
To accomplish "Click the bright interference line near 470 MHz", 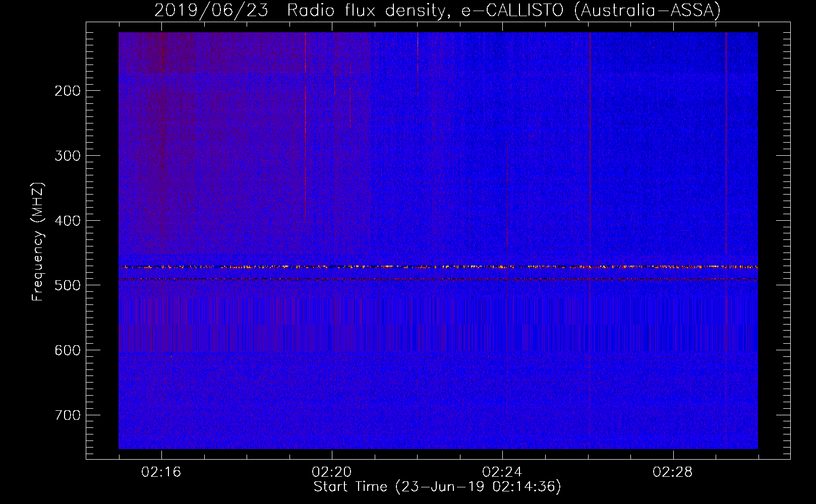I will (x=438, y=267).
